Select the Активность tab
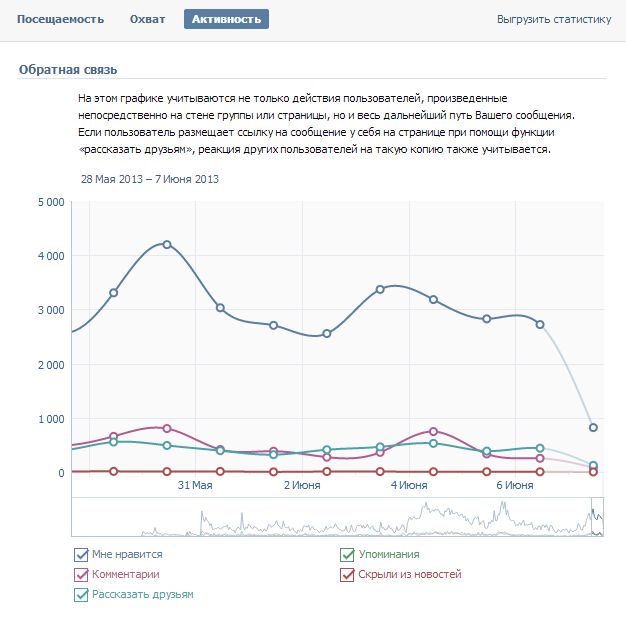Viewport: 626px width, 620px height. (226, 19)
